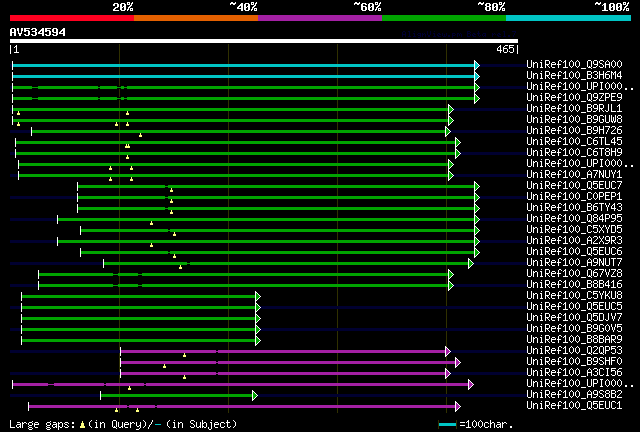Click the purple alignment bar for Q5EUC1
The width and height of the screenshot is (640, 432).
[242, 406]
